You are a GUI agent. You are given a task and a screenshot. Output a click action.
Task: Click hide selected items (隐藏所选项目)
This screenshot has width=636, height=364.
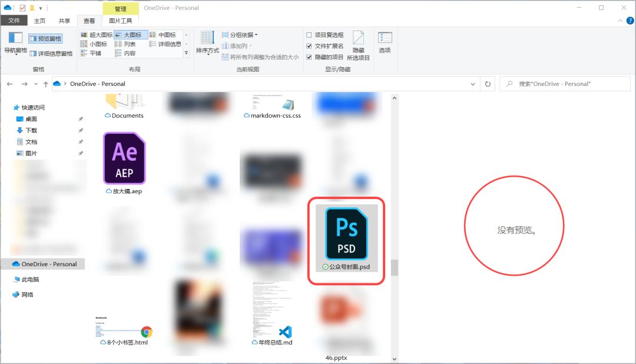click(x=358, y=46)
